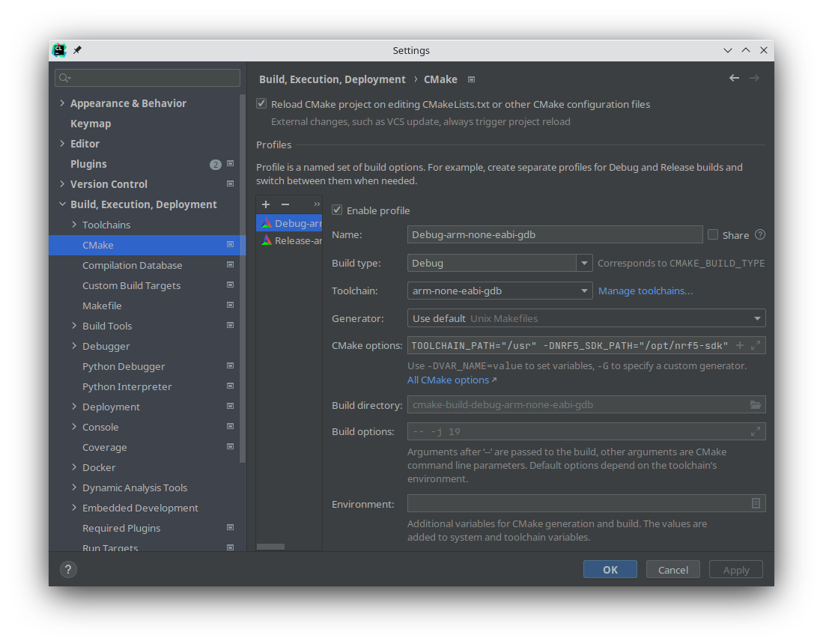Click the back navigation arrow
Screen dimensions: 823x644
point(734,78)
